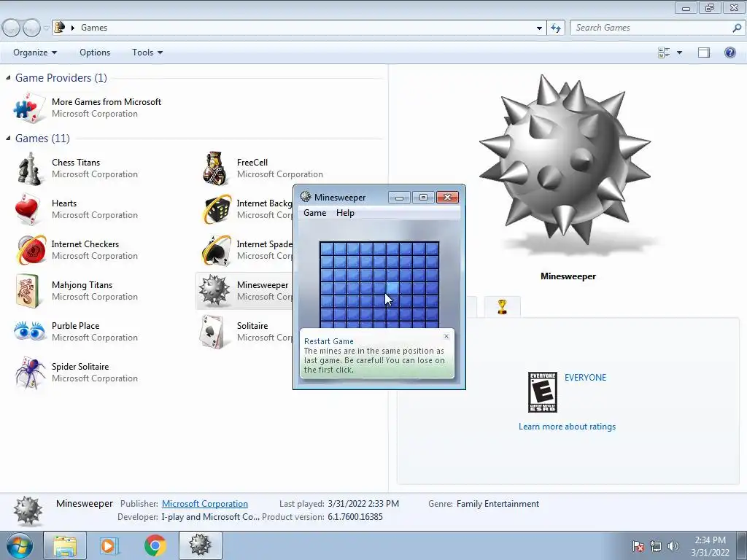The height and width of the screenshot is (560, 747).
Task: Click product version '6.1.7600.16385'
Action: click(x=355, y=517)
